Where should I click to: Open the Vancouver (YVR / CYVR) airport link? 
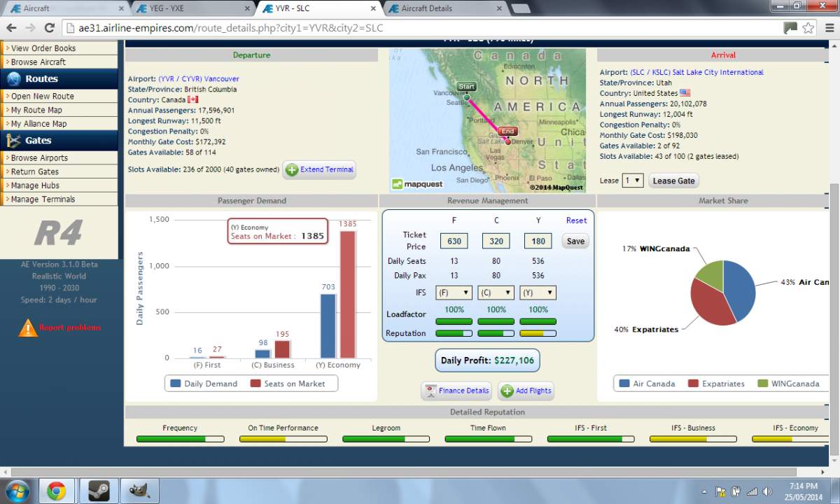pyautogui.click(x=199, y=79)
